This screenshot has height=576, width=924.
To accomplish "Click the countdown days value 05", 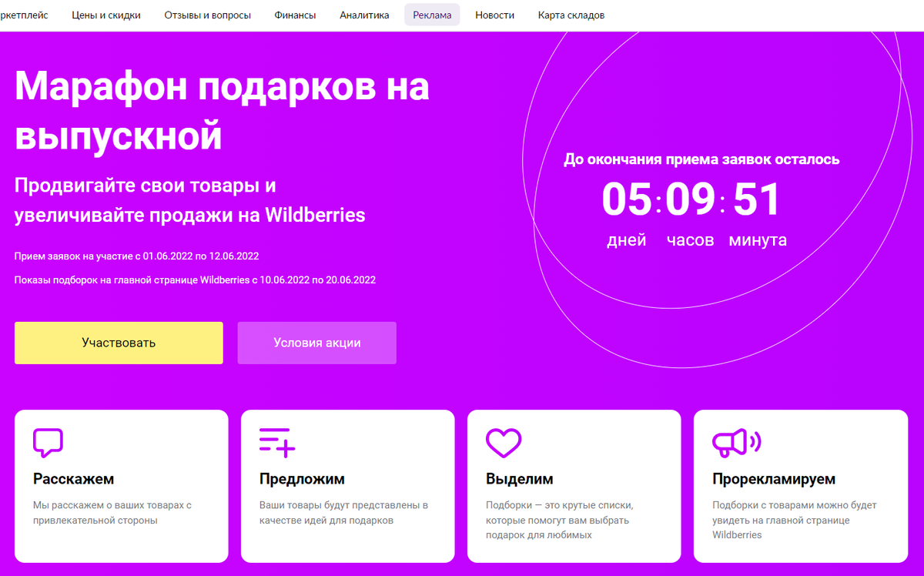I will (x=627, y=199).
